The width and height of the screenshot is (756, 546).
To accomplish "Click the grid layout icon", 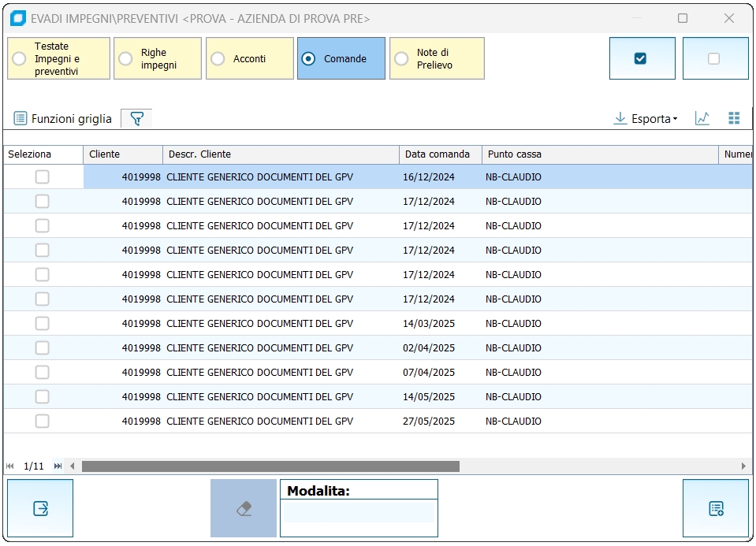I will 734,119.
